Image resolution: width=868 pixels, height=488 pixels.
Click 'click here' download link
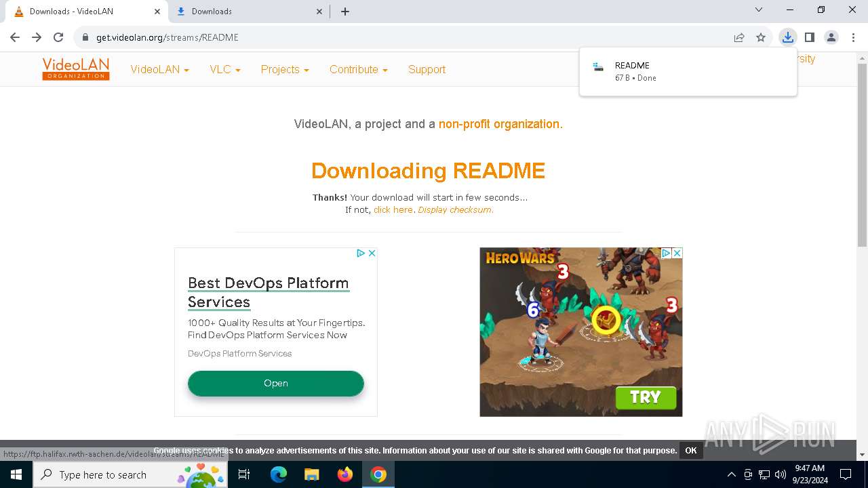click(x=393, y=210)
